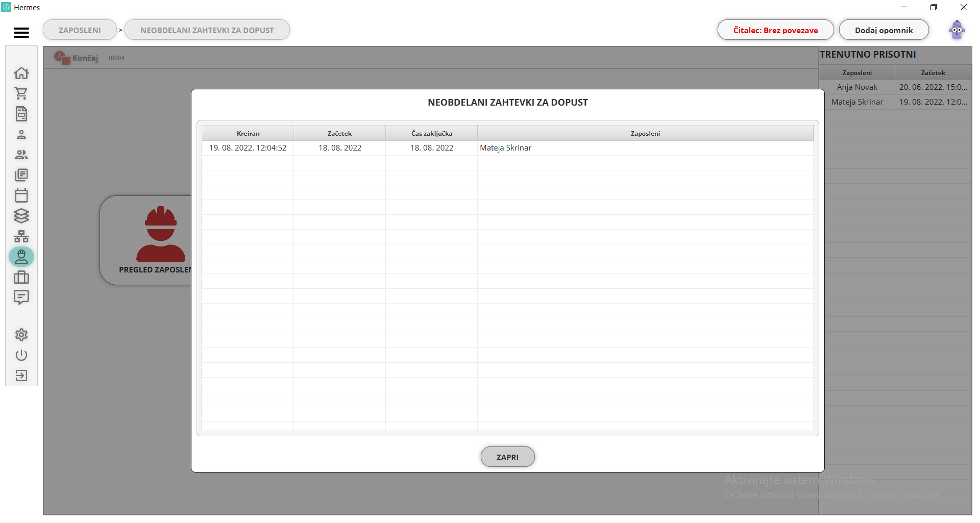Click Zaposleni header in Trenutno prisotni
This screenshot has height=523, width=980.
click(857, 72)
